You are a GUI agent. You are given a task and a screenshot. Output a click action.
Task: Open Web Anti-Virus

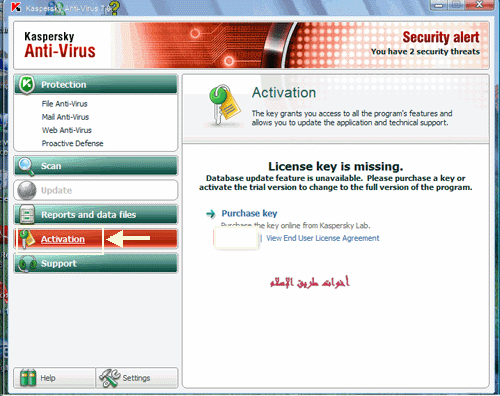tap(67, 130)
